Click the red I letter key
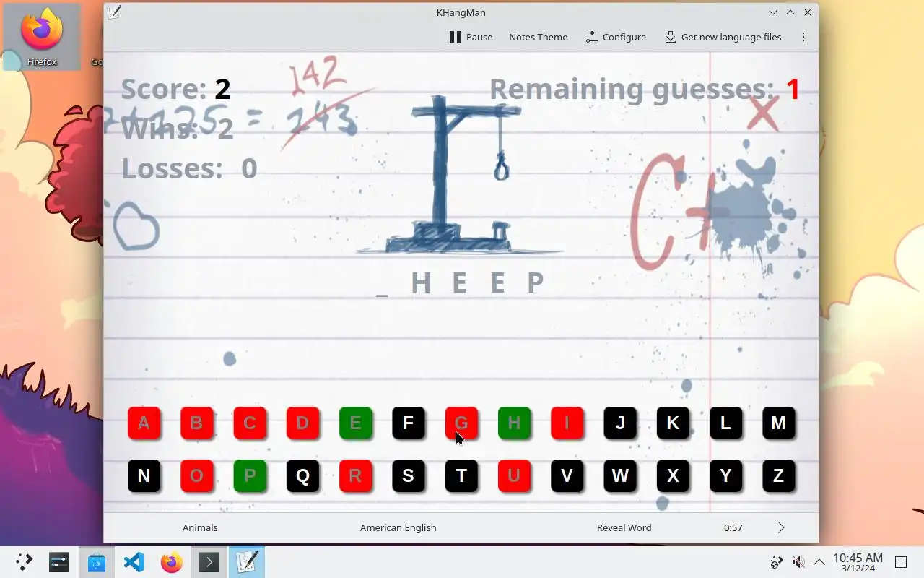Viewport: 924px width, 578px height. 567,423
